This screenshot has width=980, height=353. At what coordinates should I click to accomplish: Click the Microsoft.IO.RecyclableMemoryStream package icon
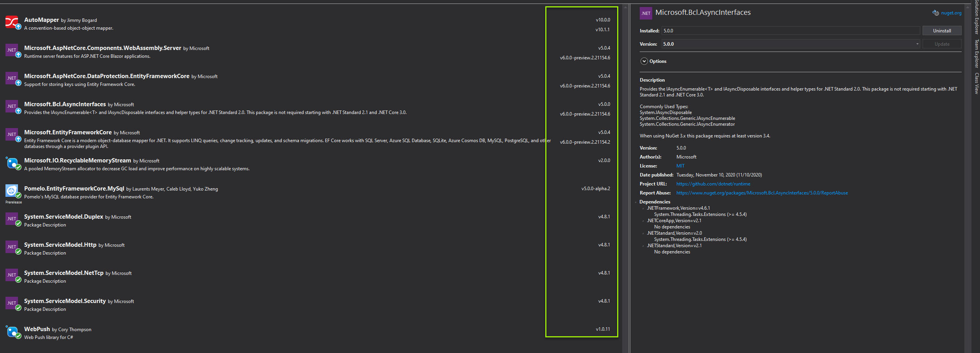(12, 163)
